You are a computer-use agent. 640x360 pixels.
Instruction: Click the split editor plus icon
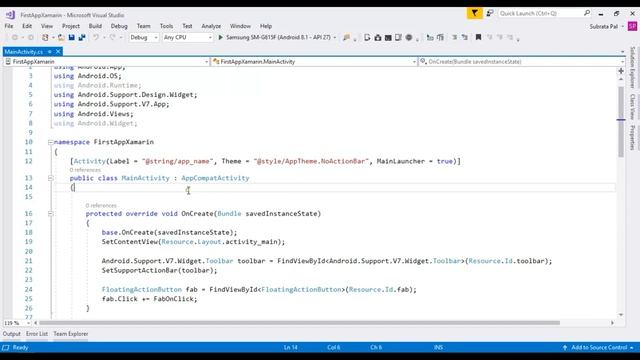click(621, 71)
